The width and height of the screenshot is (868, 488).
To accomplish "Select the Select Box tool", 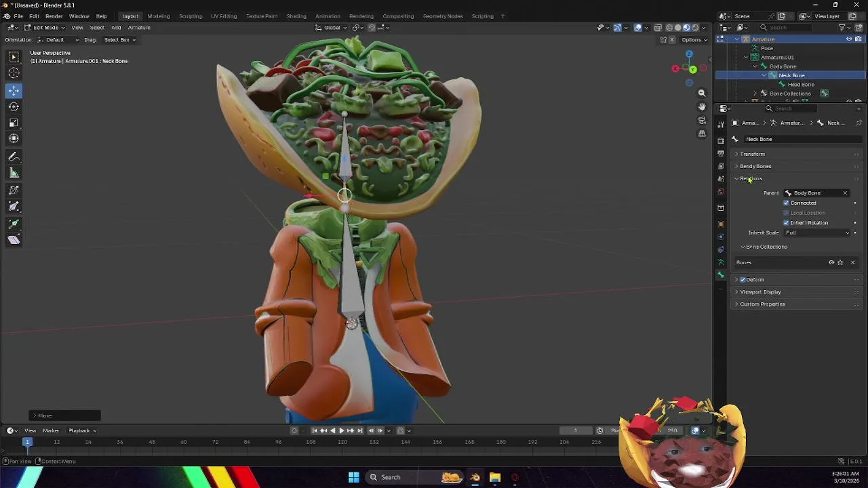I will point(14,57).
